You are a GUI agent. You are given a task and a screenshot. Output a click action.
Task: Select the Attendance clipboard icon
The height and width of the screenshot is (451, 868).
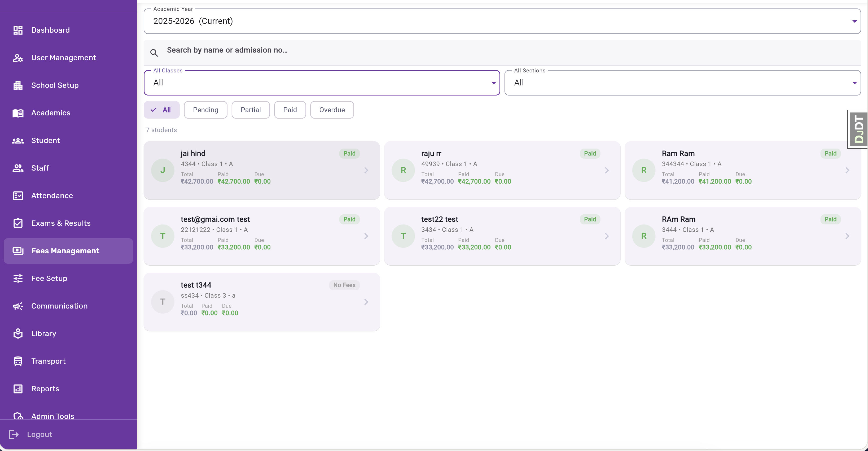(x=18, y=196)
